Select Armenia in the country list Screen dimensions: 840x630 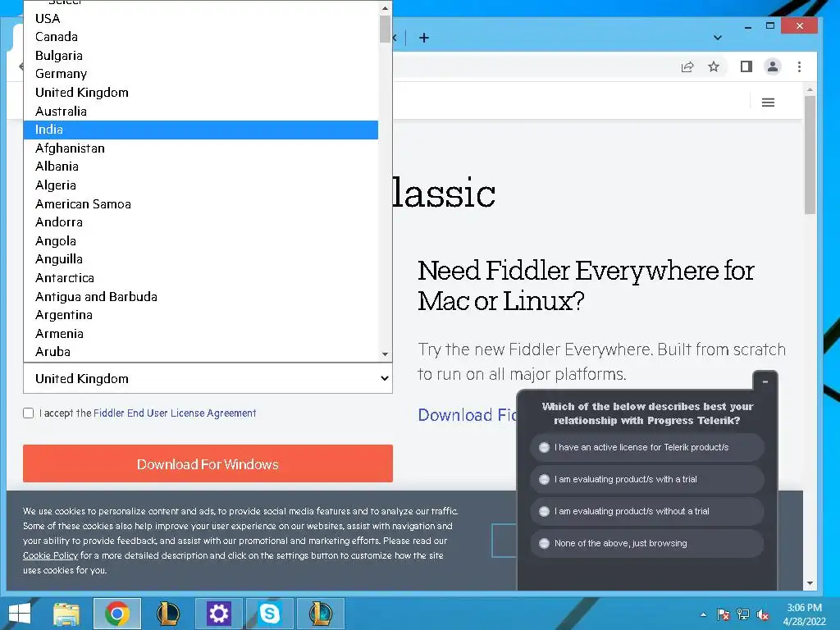(201, 334)
